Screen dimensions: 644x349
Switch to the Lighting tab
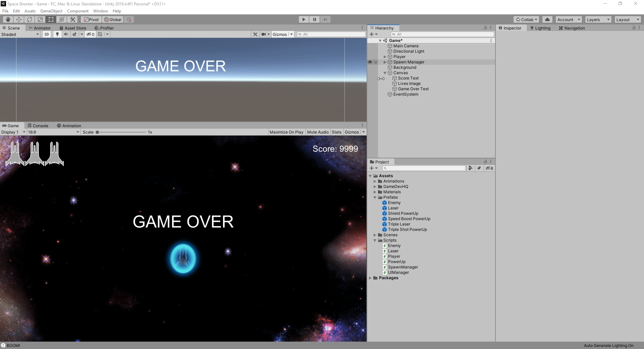(540, 28)
